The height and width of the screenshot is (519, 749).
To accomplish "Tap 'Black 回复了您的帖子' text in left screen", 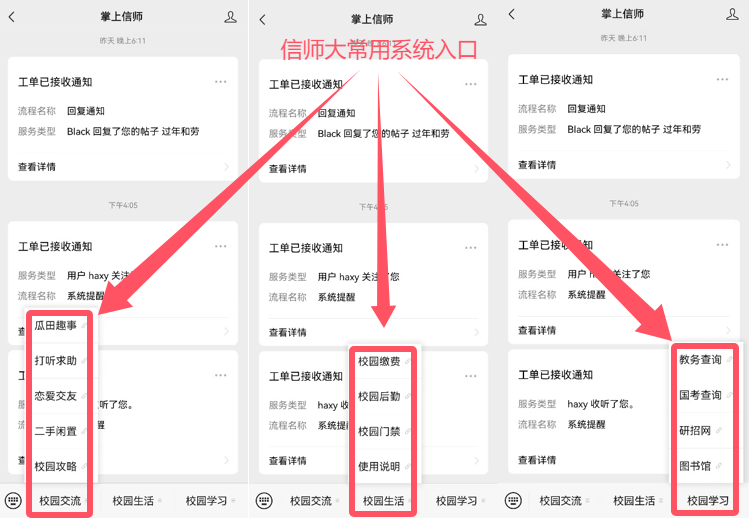I will (x=113, y=131).
